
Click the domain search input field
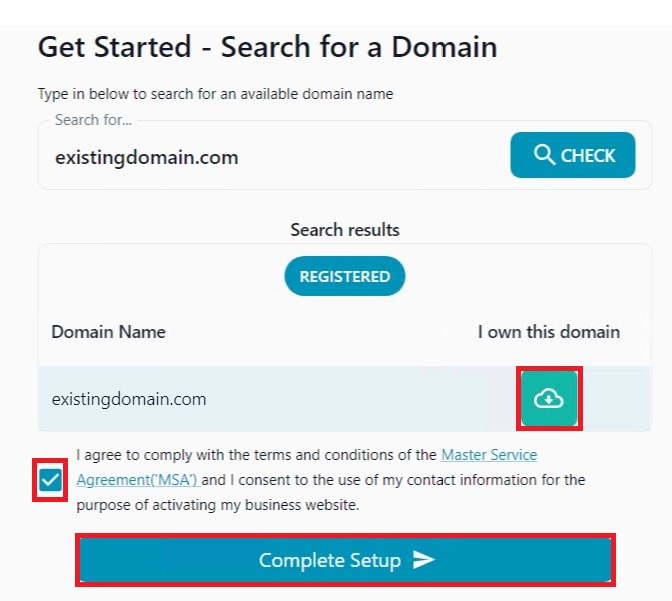[270, 158]
